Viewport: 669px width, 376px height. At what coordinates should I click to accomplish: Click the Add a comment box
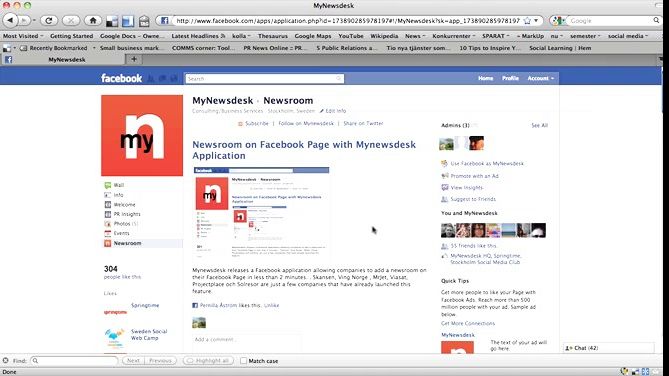point(247,339)
